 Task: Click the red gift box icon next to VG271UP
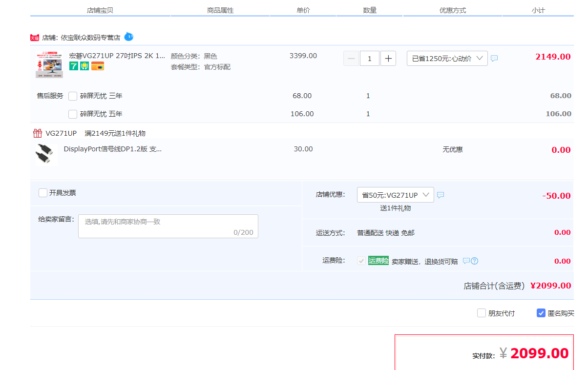38,133
